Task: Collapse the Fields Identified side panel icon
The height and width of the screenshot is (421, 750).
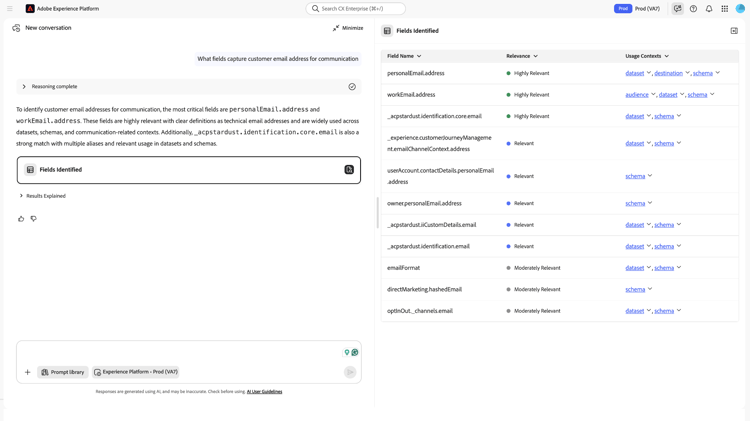Action: click(x=734, y=31)
